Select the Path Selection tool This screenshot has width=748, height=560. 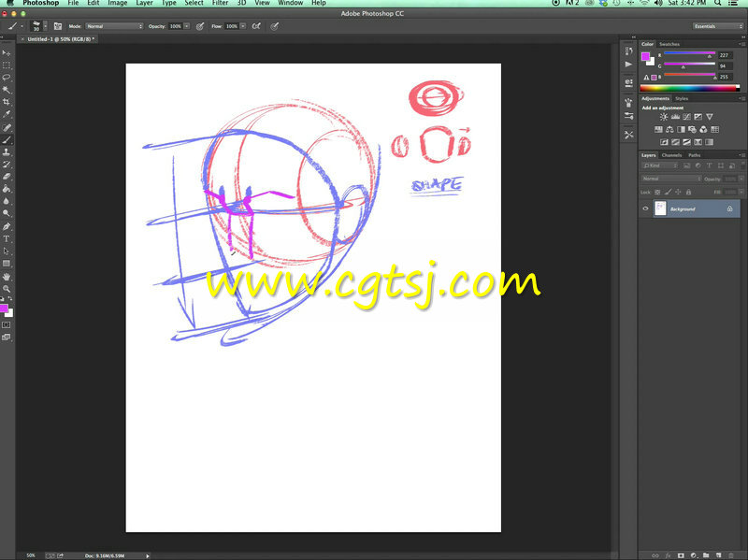[x=7, y=251]
